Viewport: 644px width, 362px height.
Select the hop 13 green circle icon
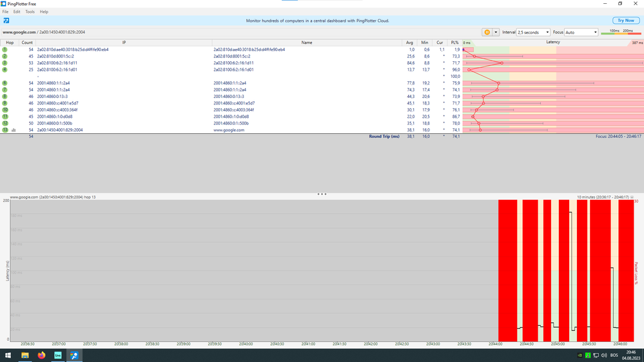[5, 130]
